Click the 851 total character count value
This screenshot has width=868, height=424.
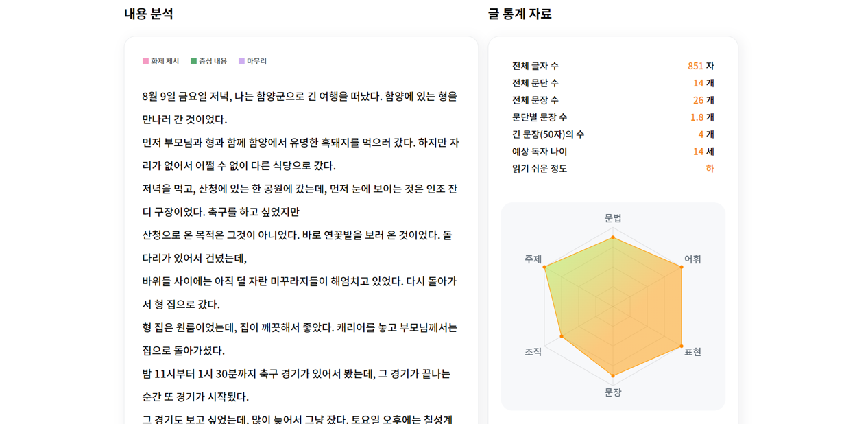pos(695,66)
